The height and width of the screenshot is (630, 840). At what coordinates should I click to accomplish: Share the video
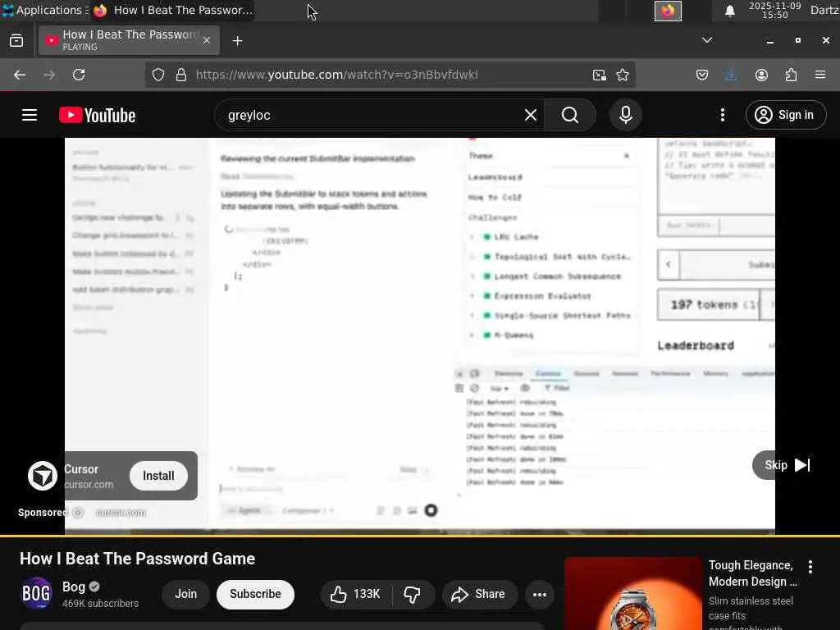[478, 594]
